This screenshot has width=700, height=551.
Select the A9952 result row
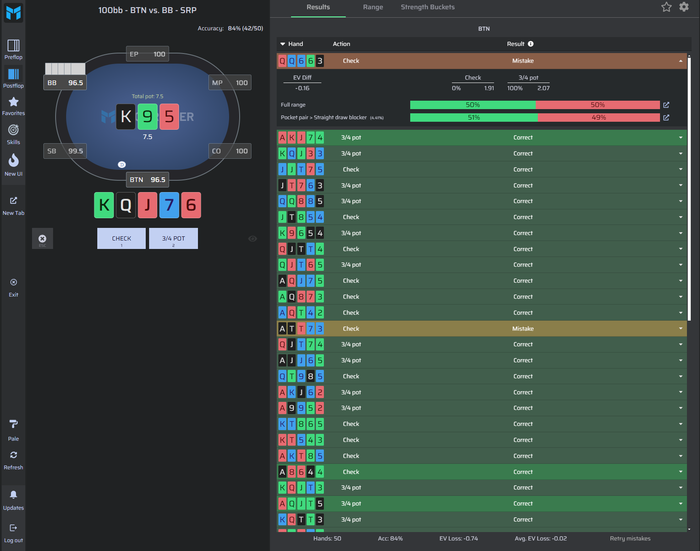pos(481,408)
